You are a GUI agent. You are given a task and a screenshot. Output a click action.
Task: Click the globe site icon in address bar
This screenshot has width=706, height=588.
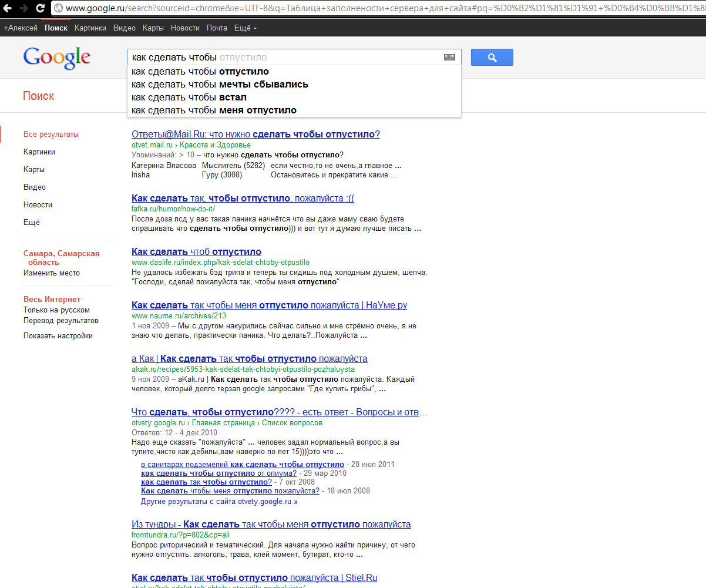pyautogui.click(x=59, y=9)
